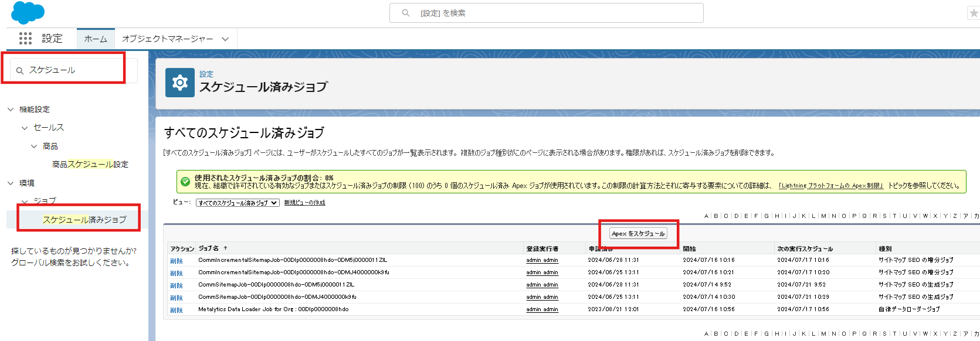This screenshot has height=341, width=980.
Task: Filter by letter A in the upper alphabet bar
Action: point(707,216)
